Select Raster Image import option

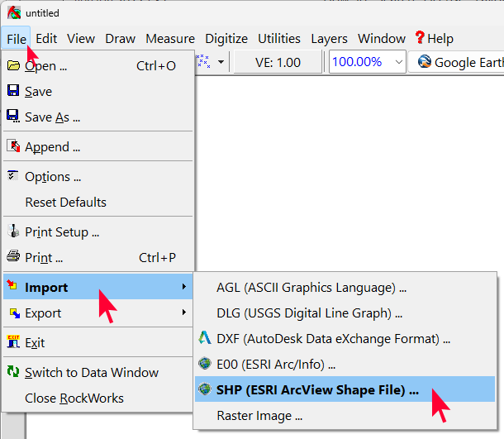259,415
